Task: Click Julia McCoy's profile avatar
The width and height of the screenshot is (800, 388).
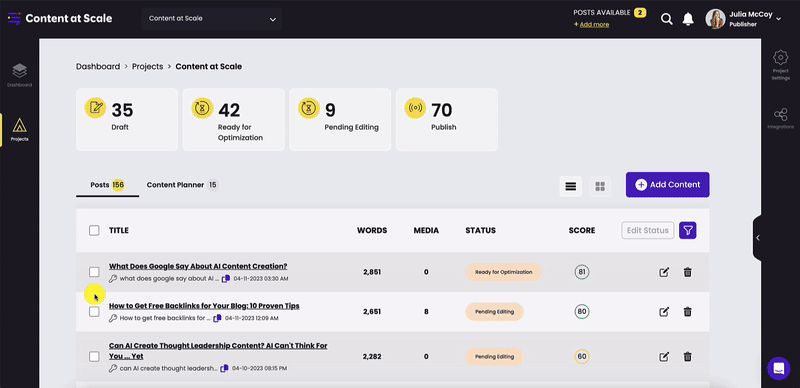Action: click(715, 19)
